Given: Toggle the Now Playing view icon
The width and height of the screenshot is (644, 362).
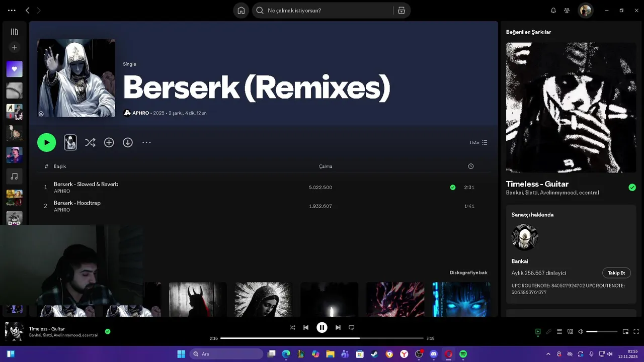Looking at the screenshot, I should point(538,331).
